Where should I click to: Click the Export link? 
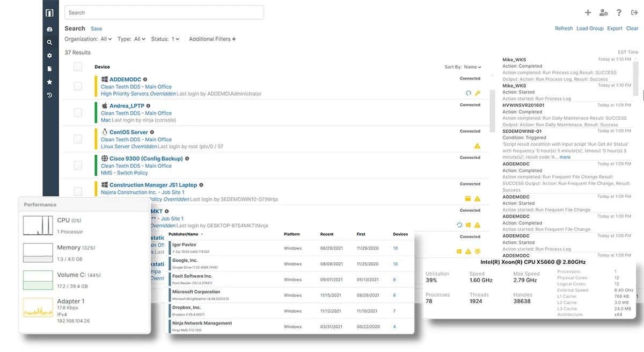pyautogui.click(x=615, y=28)
